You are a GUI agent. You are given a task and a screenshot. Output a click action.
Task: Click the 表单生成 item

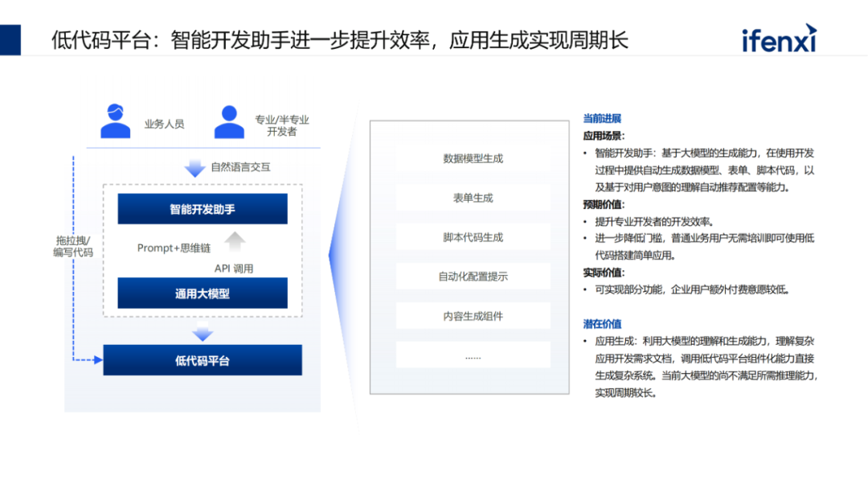point(473,198)
